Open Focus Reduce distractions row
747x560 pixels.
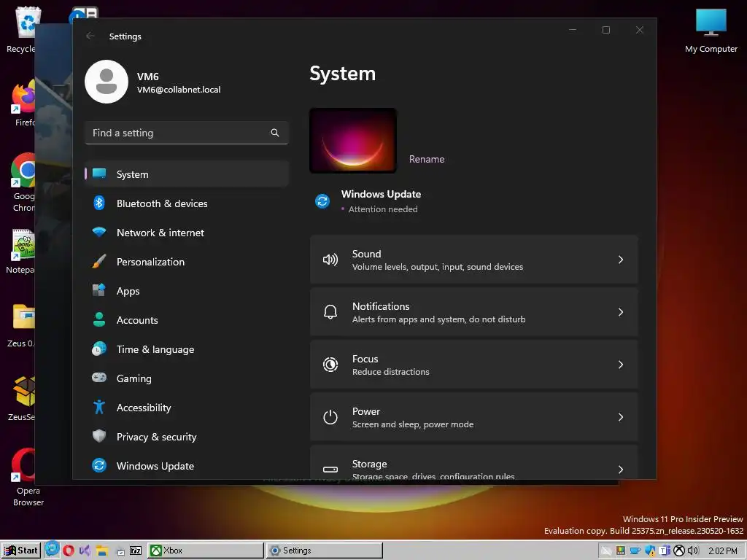pyautogui.click(x=474, y=365)
